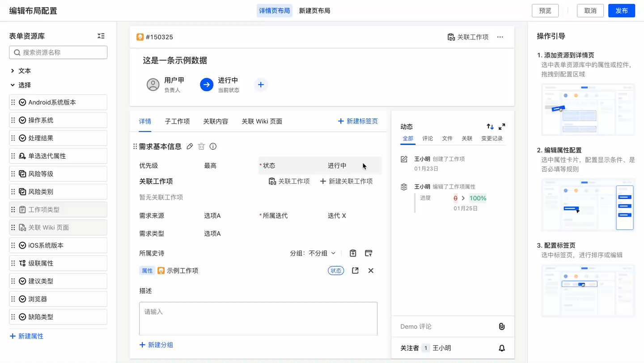Screen dimensions: 644x363
Task: Select the 级联属性 resource item
Action: (x=58, y=263)
